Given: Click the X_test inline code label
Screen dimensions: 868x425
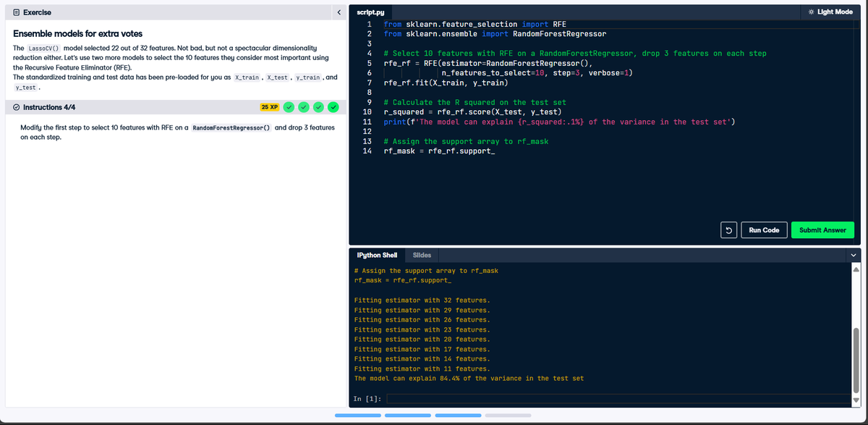Looking at the screenshot, I should pos(278,77).
